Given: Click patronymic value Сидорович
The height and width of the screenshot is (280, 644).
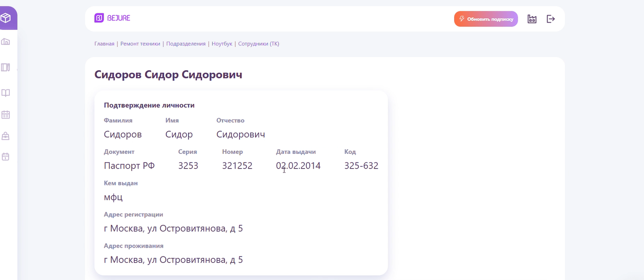Looking at the screenshot, I should coord(241,135).
